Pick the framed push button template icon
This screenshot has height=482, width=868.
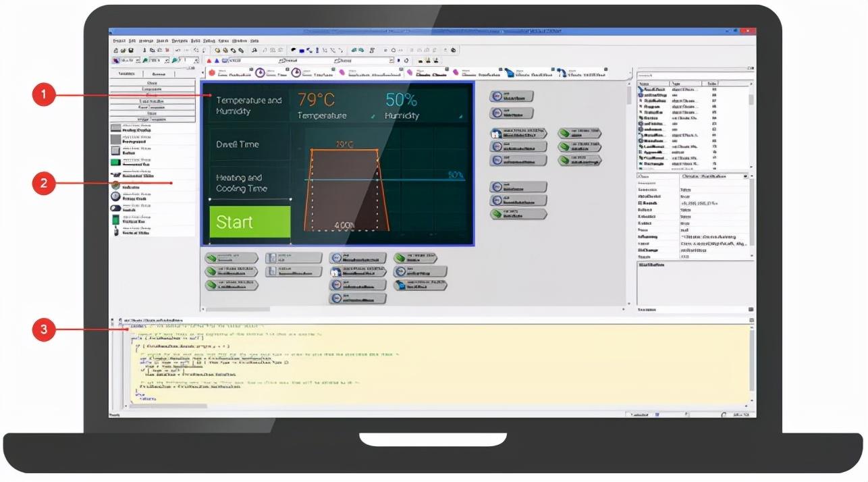coord(116,150)
